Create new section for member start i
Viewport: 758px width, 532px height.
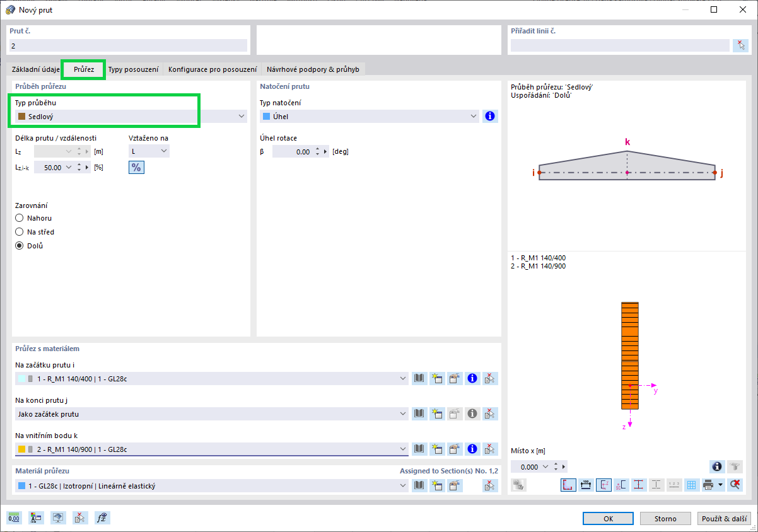pos(436,379)
